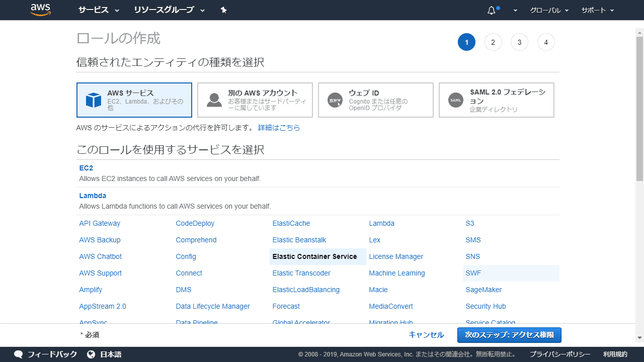Select AppStream 2.0 service
This screenshot has height=362, width=644.
pos(103,306)
